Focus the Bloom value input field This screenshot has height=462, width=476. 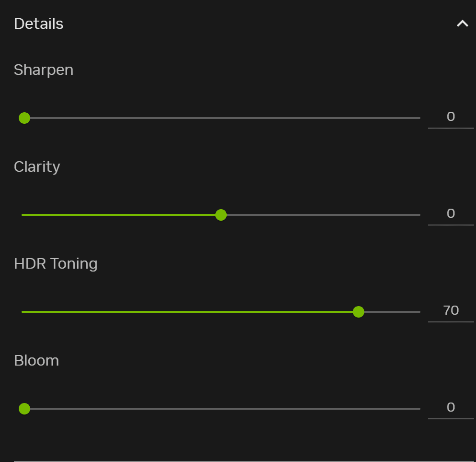pyautogui.click(x=451, y=408)
